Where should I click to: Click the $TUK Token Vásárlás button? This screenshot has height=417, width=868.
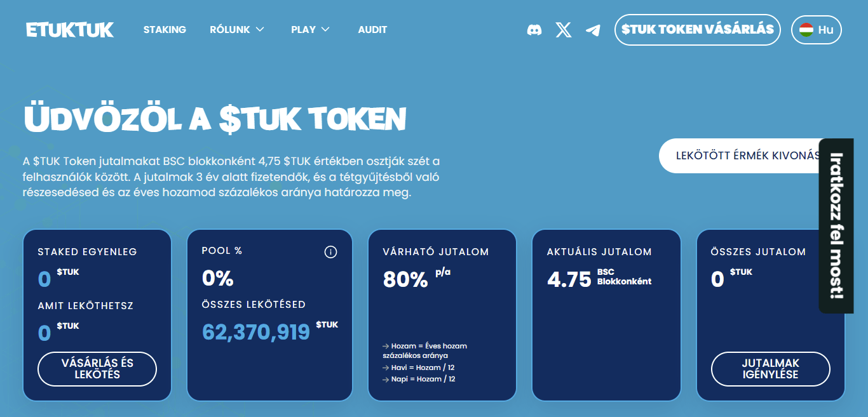click(x=697, y=30)
